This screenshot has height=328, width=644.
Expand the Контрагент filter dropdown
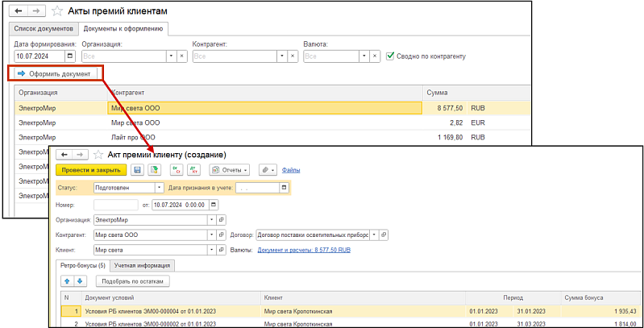pyautogui.click(x=282, y=56)
